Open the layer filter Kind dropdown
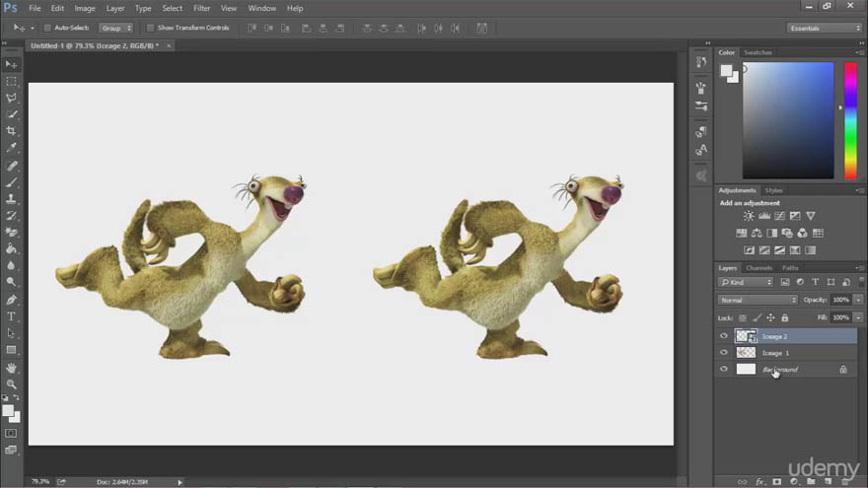This screenshot has height=488, width=868. point(745,282)
